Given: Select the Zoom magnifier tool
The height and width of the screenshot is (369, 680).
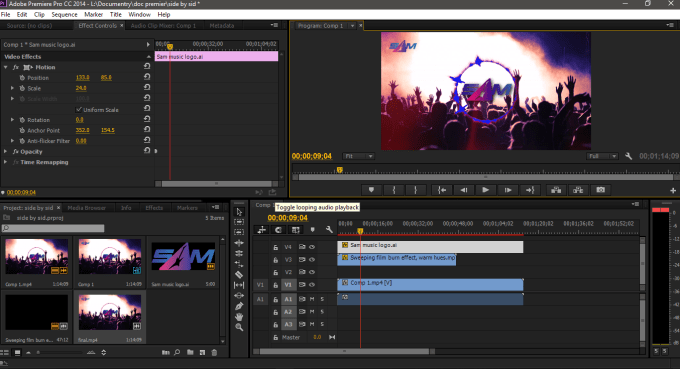Looking at the screenshot, I should [239, 327].
